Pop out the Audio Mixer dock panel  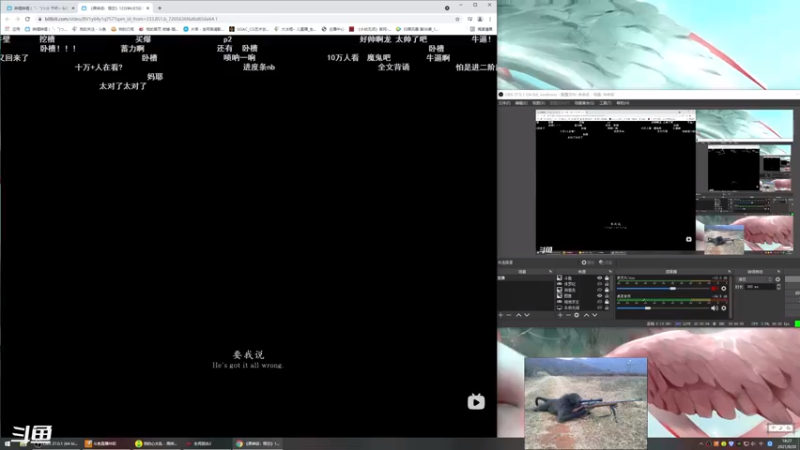(729, 271)
